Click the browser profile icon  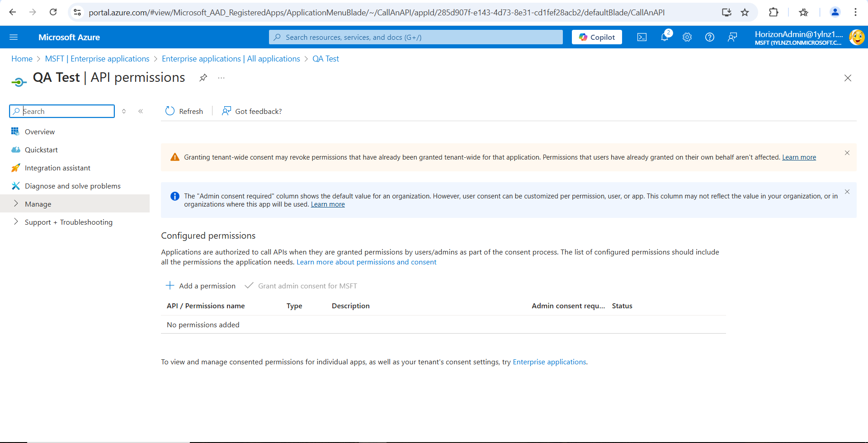[835, 12]
